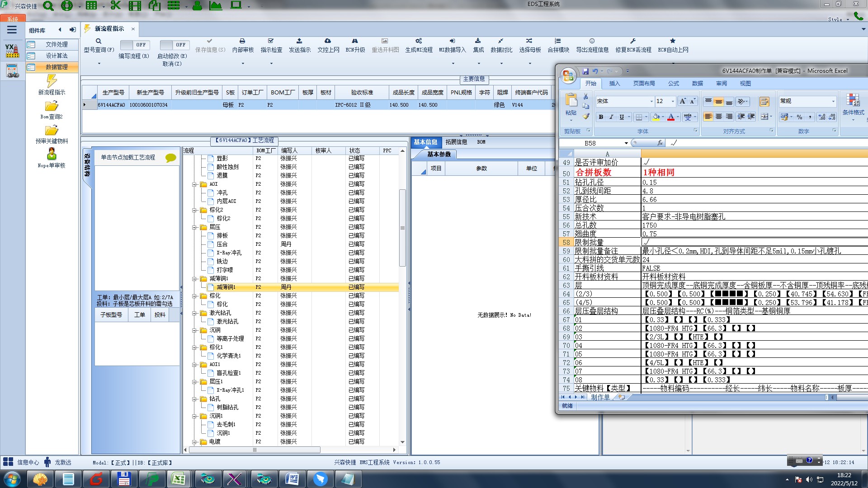This screenshot has width=868, height=488.
Task: Click Excel Bold formatting button
Action: (601, 117)
